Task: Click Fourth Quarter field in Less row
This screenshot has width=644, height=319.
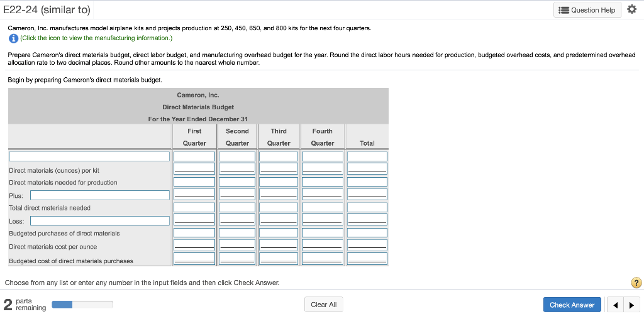Action: click(323, 219)
